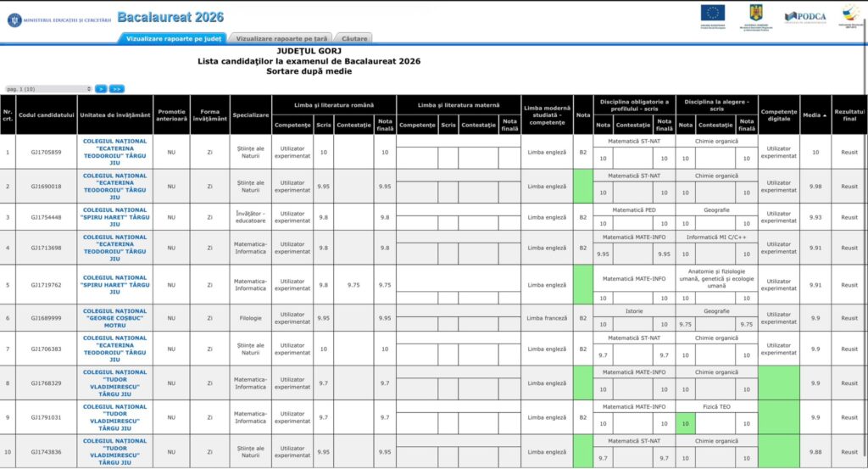Viewport: 868px width, 469px height.
Task: Click the 'Specializare' column header
Action: click(251, 115)
